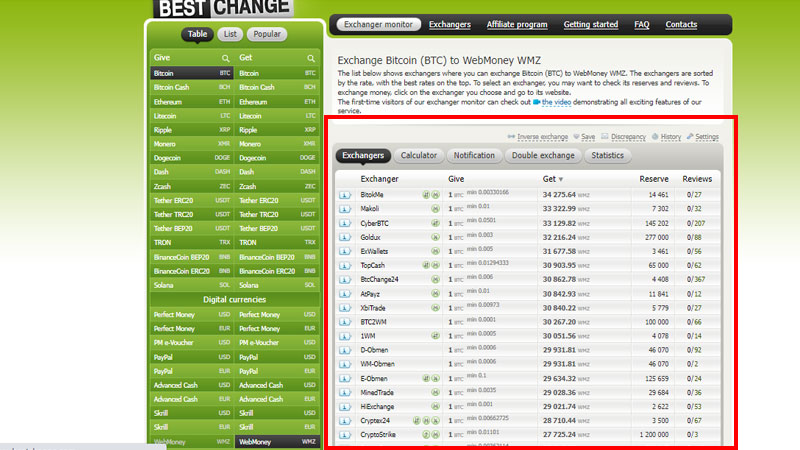Click the search icon in Give column
This screenshot has width=800, height=450.
pos(226,58)
